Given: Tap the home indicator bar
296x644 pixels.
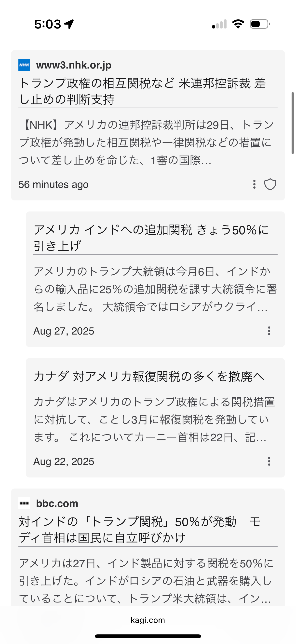Looking at the screenshot, I should click(x=148, y=636).
